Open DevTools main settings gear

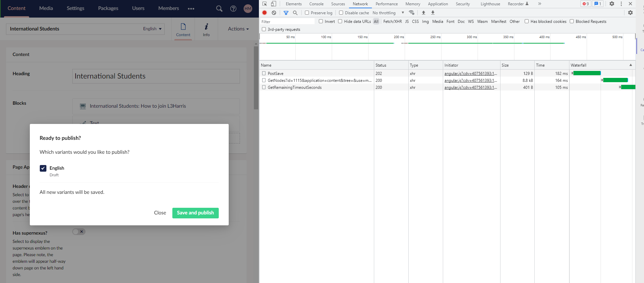(612, 4)
